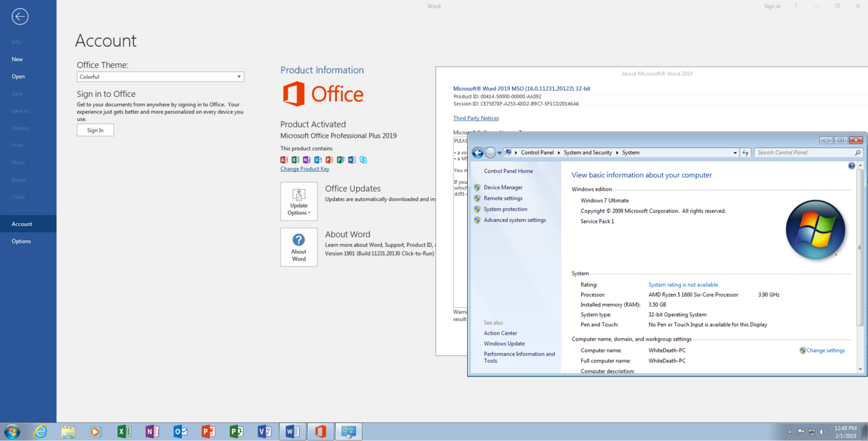Launch OneNote from the taskbar
The height and width of the screenshot is (441, 868).
pyautogui.click(x=153, y=432)
